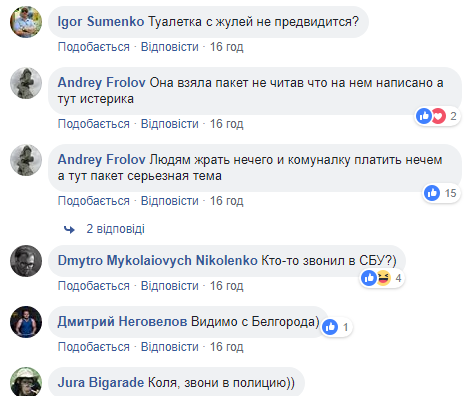Click the laughing emoji reaction on Nikolenko's comment
Viewport: 468px width, 396px height.
[x=383, y=278]
